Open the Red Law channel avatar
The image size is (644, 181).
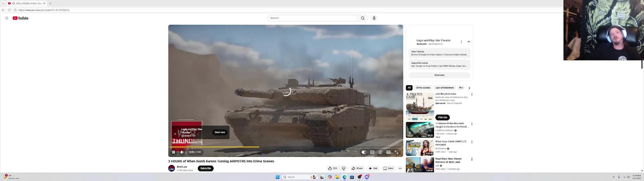pyautogui.click(x=172, y=168)
